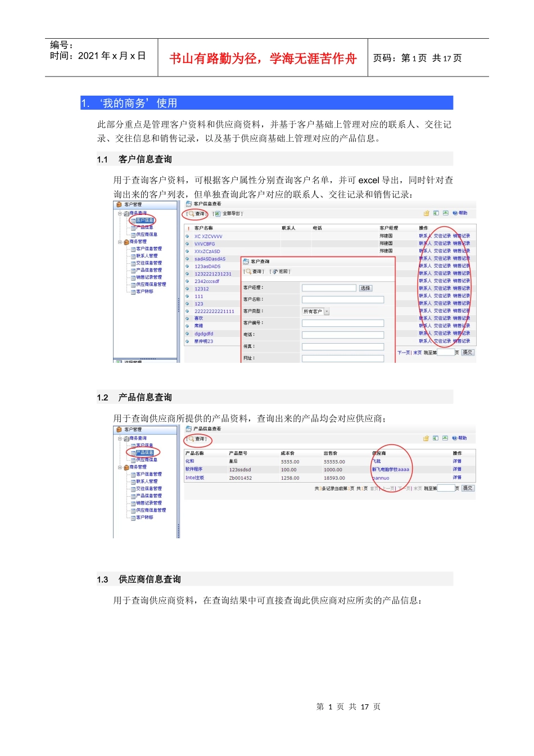This screenshot has height=756, width=534.
Task: Click 查询 in 客户查询 dialog
Action: pos(254,272)
